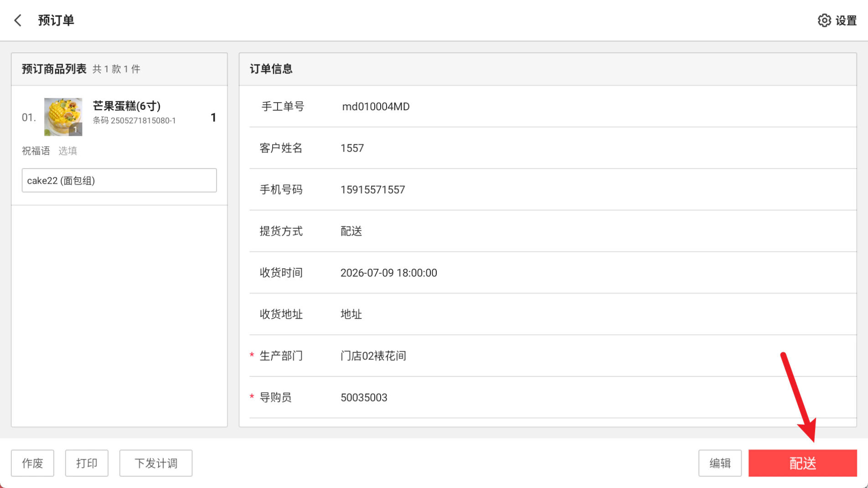
Task: Go back using the left arrow icon
Action: click(x=18, y=21)
